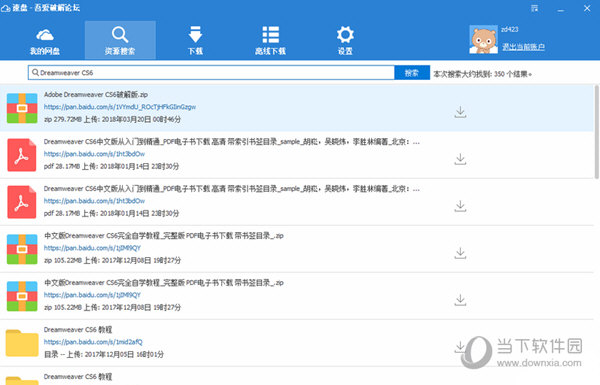Click into the Dreamweaver CS6 search field
The height and width of the screenshot is (385, 600).
coord(211,73)
